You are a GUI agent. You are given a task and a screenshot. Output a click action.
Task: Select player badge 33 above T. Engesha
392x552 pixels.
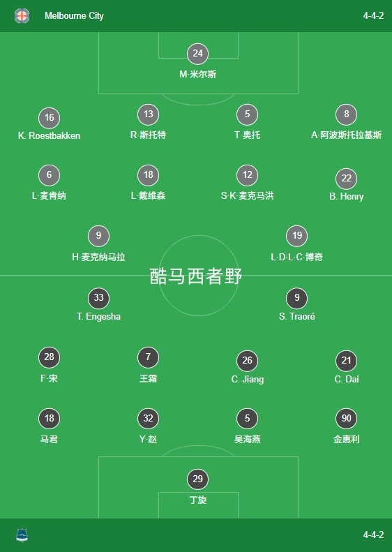coord(98,298)
